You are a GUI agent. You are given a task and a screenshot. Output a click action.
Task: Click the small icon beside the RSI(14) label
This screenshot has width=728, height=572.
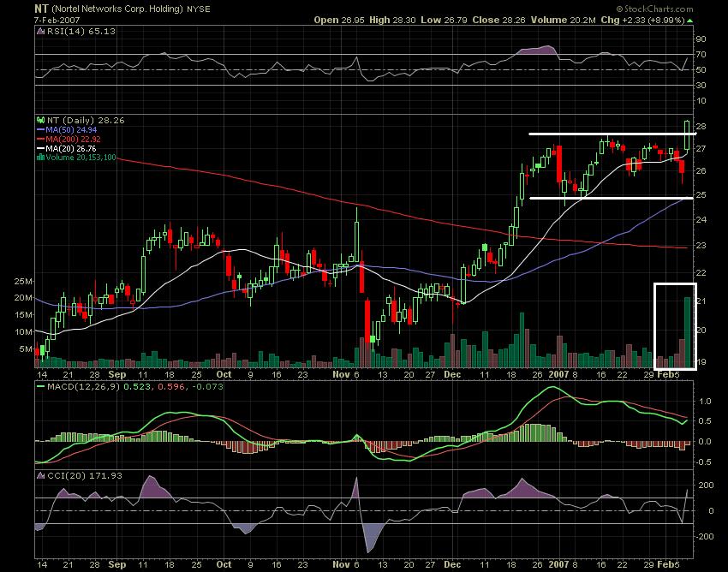click(x=40, y=32)
